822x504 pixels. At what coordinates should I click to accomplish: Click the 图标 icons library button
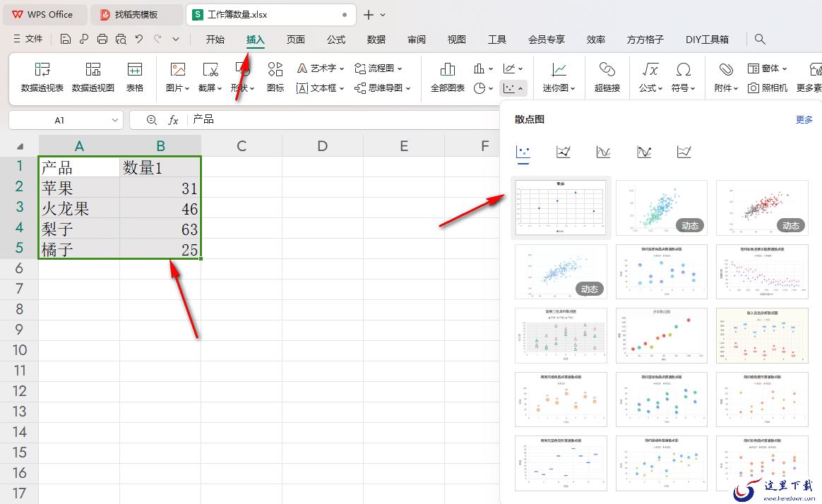[x=275, y=70]
